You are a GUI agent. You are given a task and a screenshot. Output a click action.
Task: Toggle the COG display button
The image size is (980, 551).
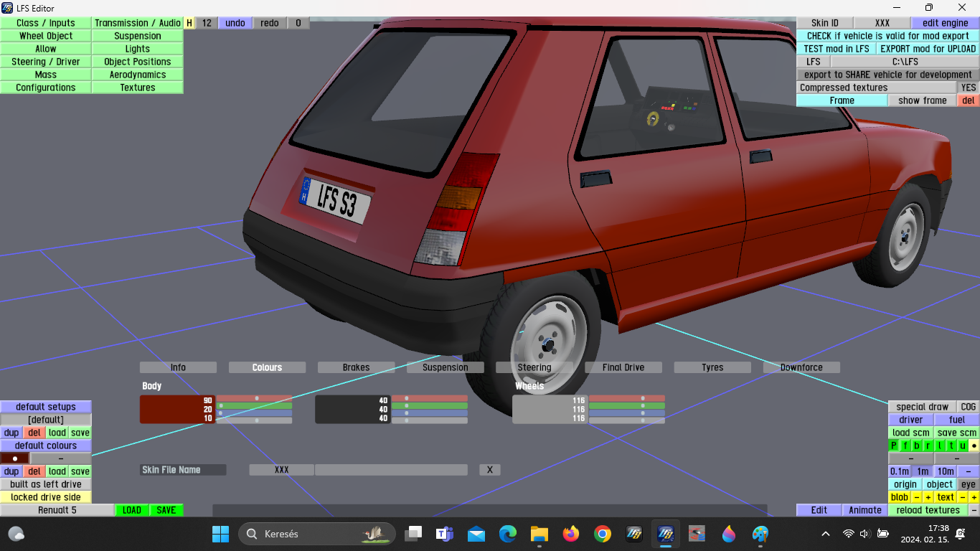coord(969,407)
